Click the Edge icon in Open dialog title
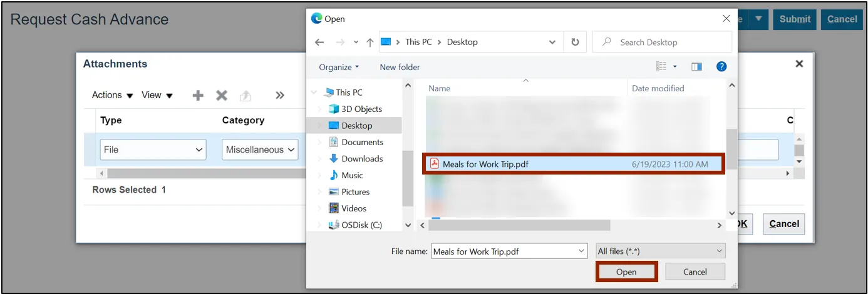This screenshot has width=868, height=294. (317, 19)
